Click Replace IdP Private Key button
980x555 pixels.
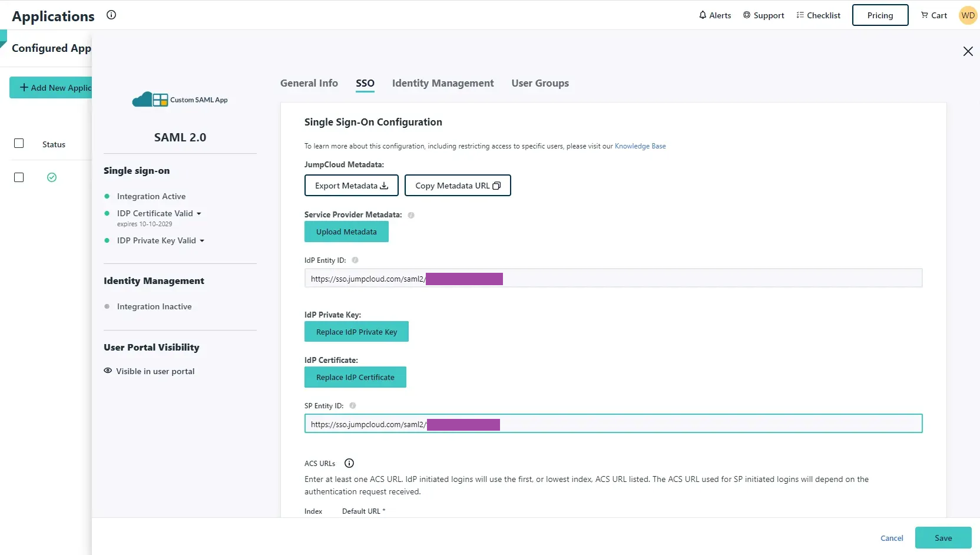356,332
